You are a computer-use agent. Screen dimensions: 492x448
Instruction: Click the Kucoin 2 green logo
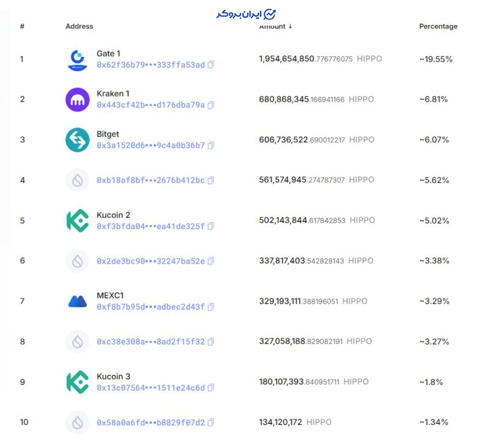(78, 220)
